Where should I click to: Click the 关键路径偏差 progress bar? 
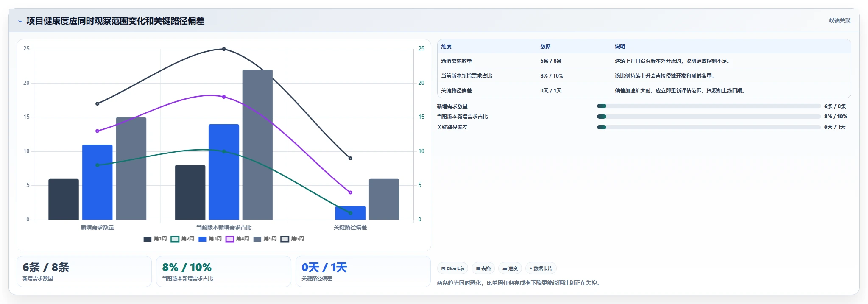point(709,127)
